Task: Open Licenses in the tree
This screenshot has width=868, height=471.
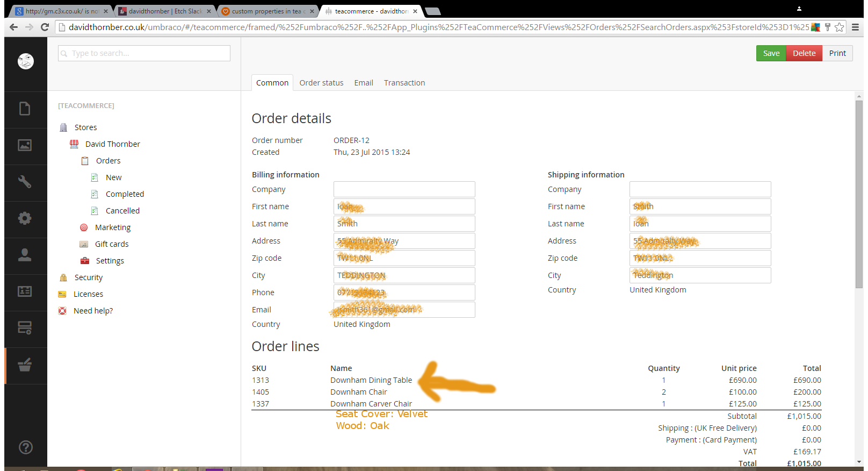Action: (89, 294)
